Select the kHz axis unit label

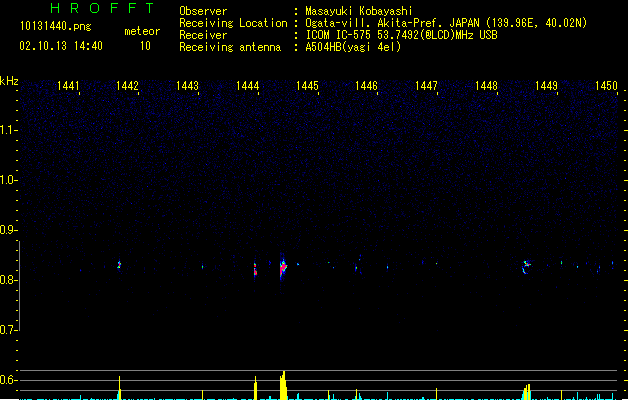click(x=9, y=81)
